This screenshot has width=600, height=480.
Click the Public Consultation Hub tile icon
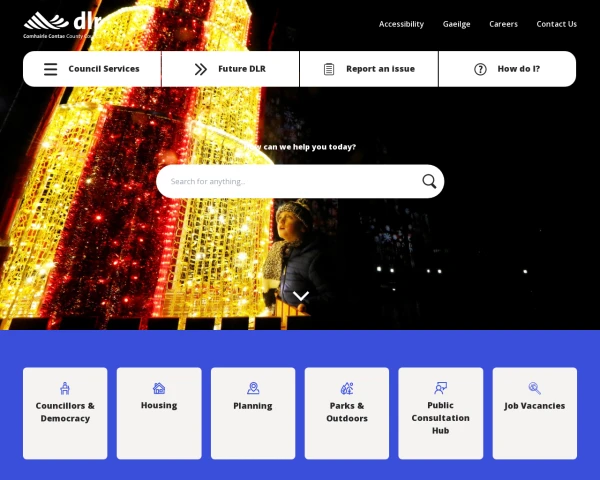[440, 388]
